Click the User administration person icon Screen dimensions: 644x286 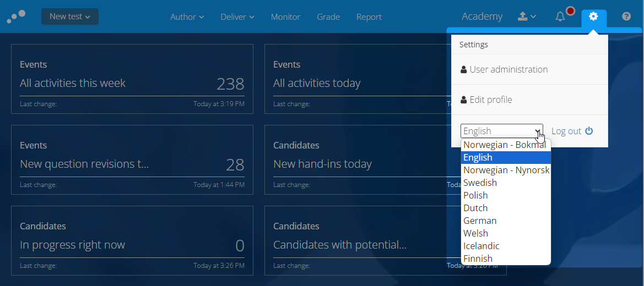click(x=464, y=70)
